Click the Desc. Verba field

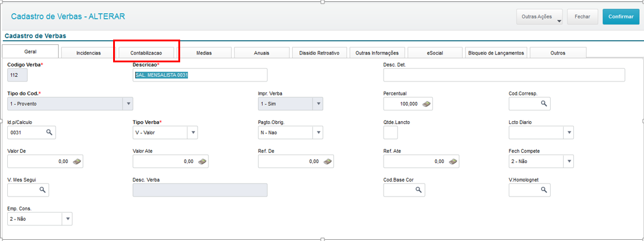tap(200, 189)
